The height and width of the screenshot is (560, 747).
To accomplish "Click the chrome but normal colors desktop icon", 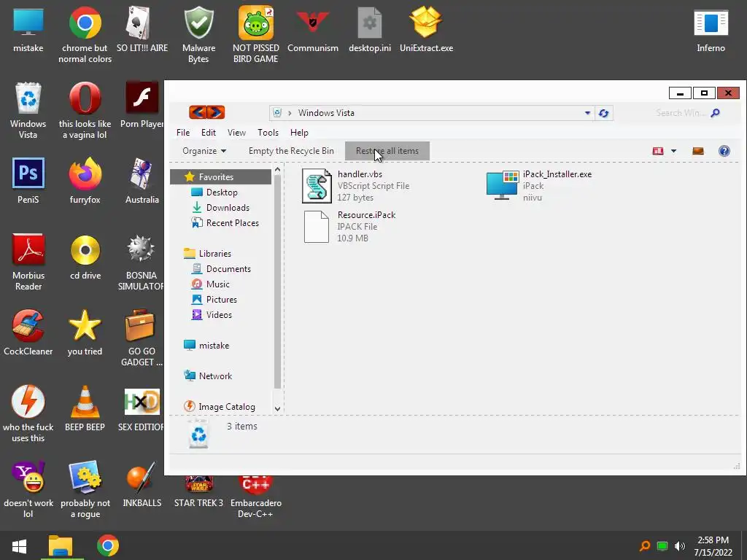I will pos(85,34).
